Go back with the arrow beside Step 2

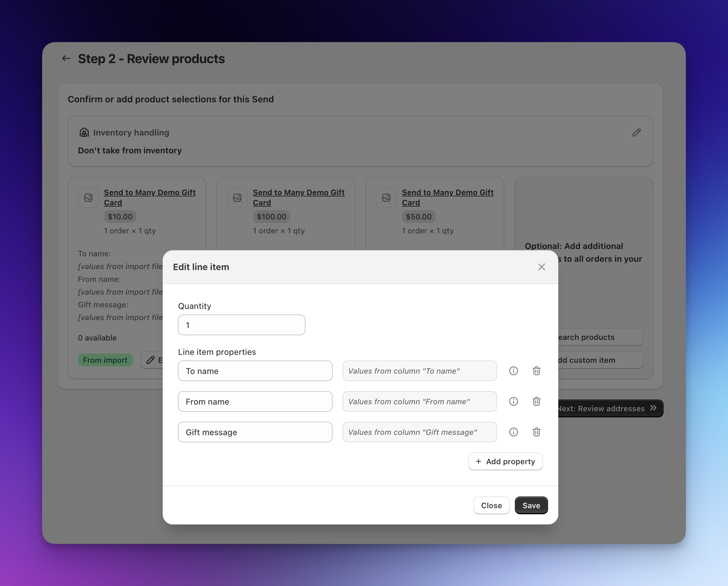pos(66,58)
